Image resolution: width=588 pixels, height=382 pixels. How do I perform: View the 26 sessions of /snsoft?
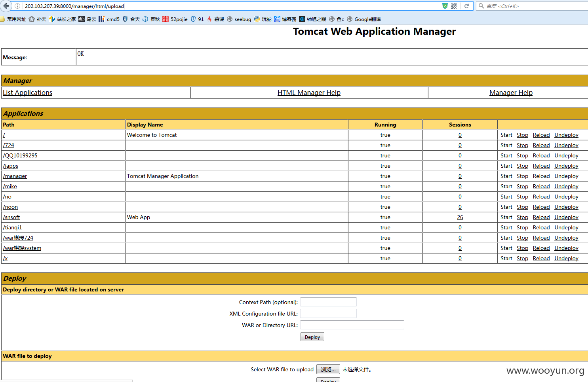pos(460,217)
